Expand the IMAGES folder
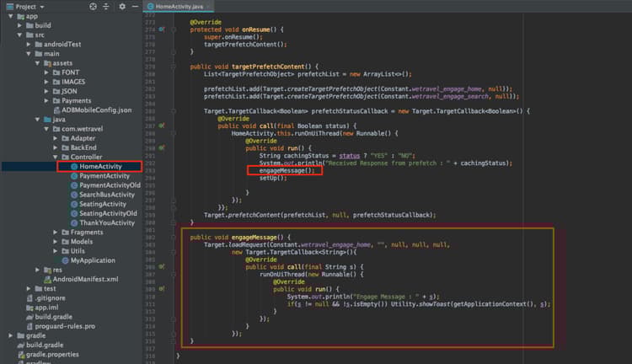The image size is (632, 364). point(46,82)
